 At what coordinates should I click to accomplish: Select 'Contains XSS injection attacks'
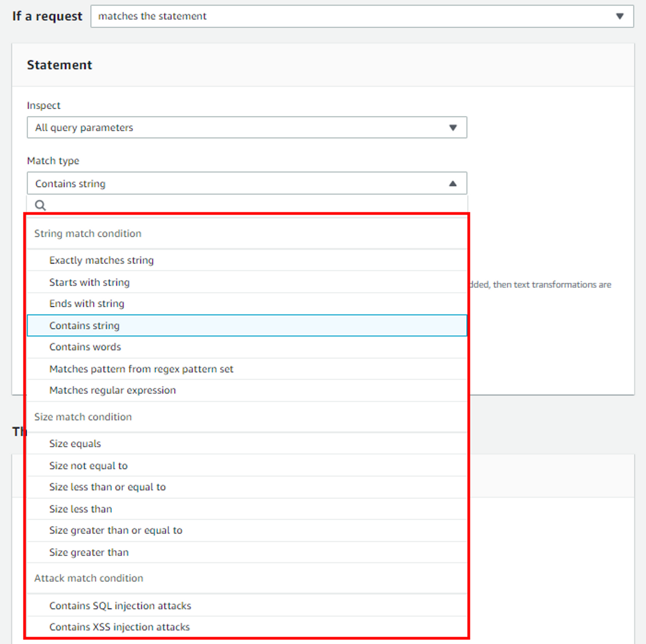click(x=120, y=627)
